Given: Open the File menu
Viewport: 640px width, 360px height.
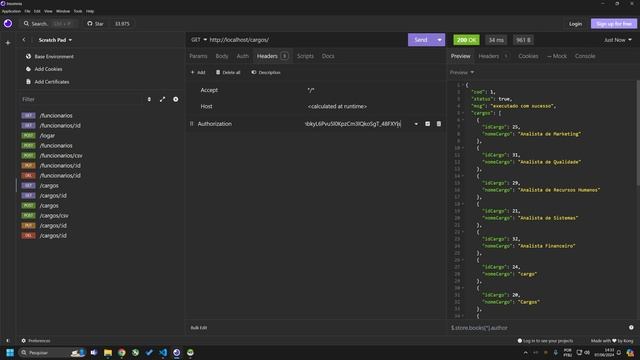Looking at the screenshot, I should 27,11.
